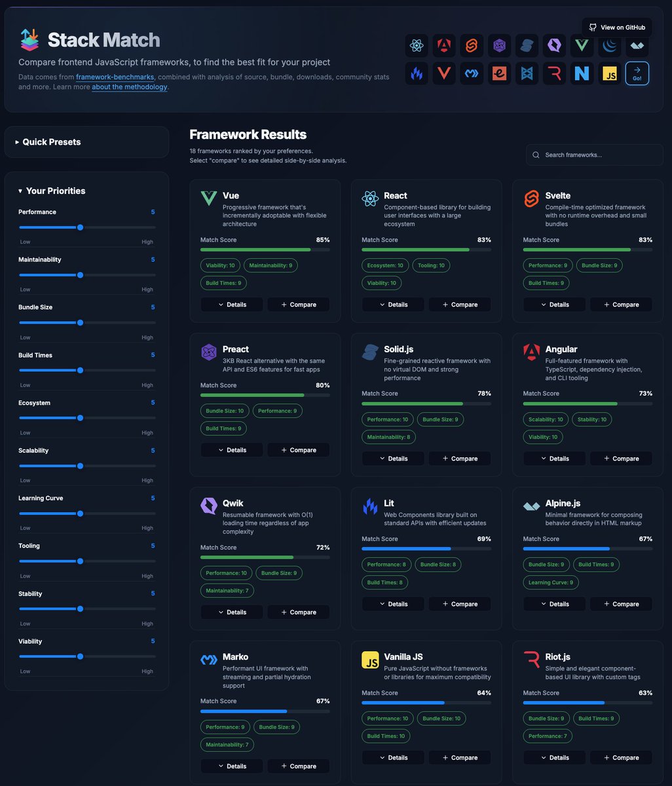Select the Alpine.js logo in header icon grid
The width and height of the screenshot is (672, 786).
637,45
